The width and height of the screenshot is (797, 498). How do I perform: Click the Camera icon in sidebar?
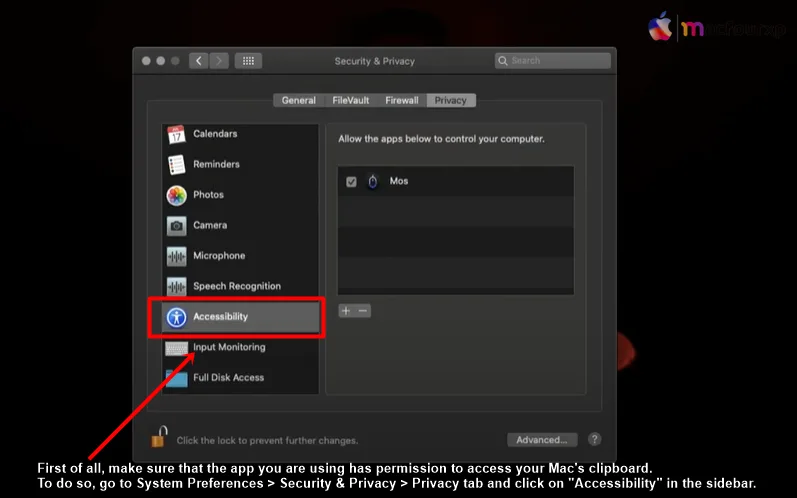click(176, 226)
